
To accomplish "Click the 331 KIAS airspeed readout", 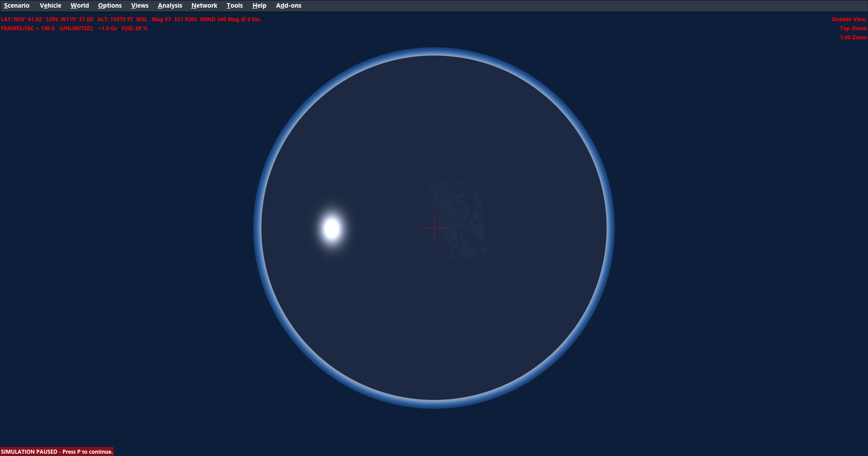I will pyautogui.click(x=185, y=19).
